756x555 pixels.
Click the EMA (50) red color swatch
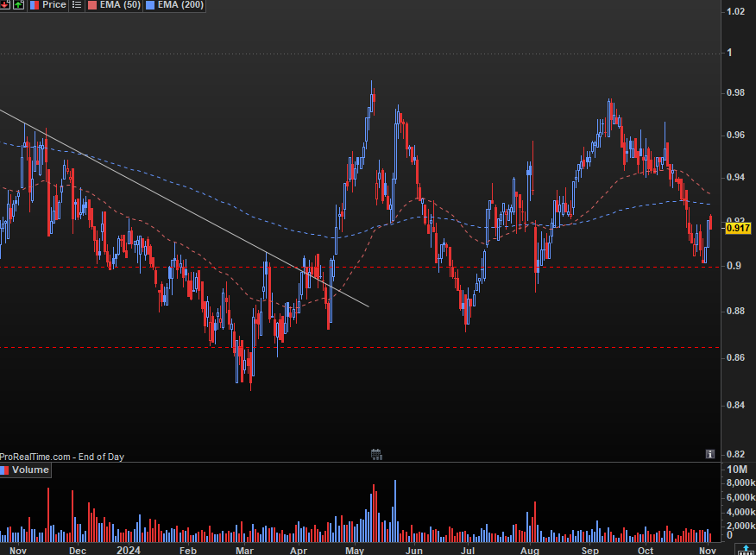click(x=92, y=5)
